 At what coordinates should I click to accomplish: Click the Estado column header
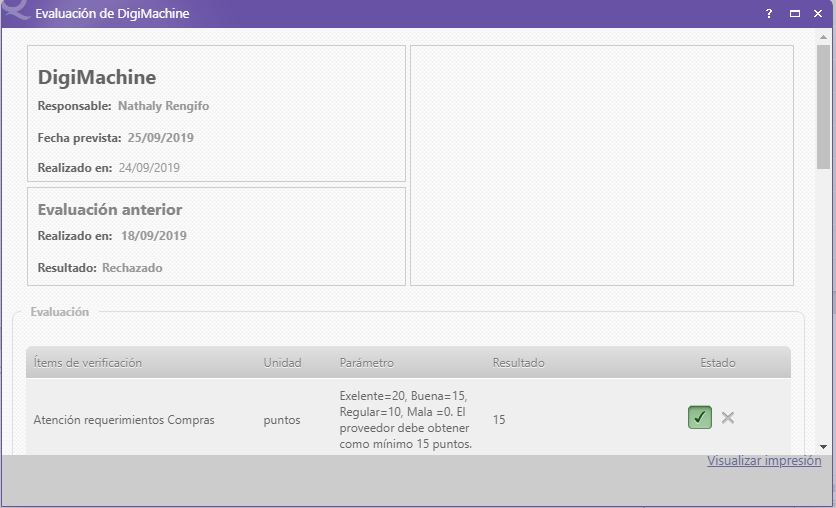point(718,363)
